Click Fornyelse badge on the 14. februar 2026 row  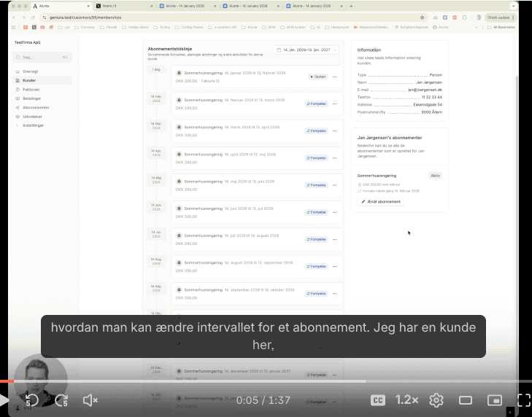[316, 104]
